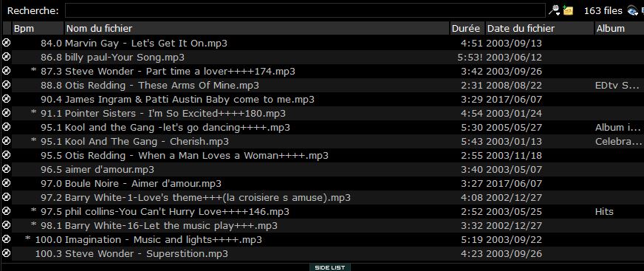Click the disc icon for You Can't Hurry Love
644x271 pixels.
pos(6,211)
